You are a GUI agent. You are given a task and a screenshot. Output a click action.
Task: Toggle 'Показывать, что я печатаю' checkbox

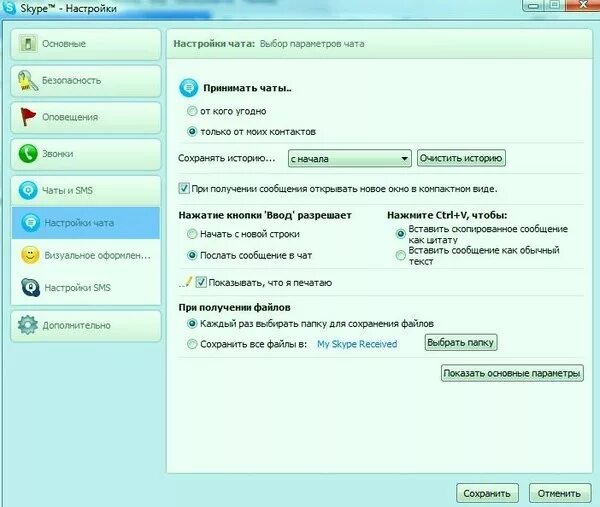pos(201,282)
